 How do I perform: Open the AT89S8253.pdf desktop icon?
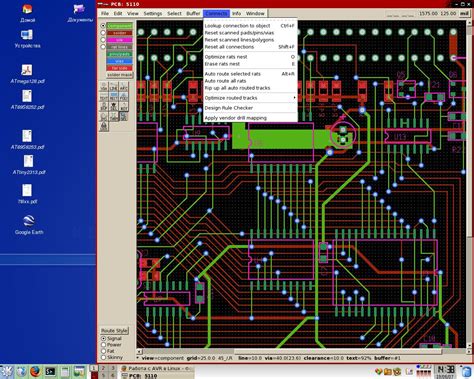(x=27, y=140)
